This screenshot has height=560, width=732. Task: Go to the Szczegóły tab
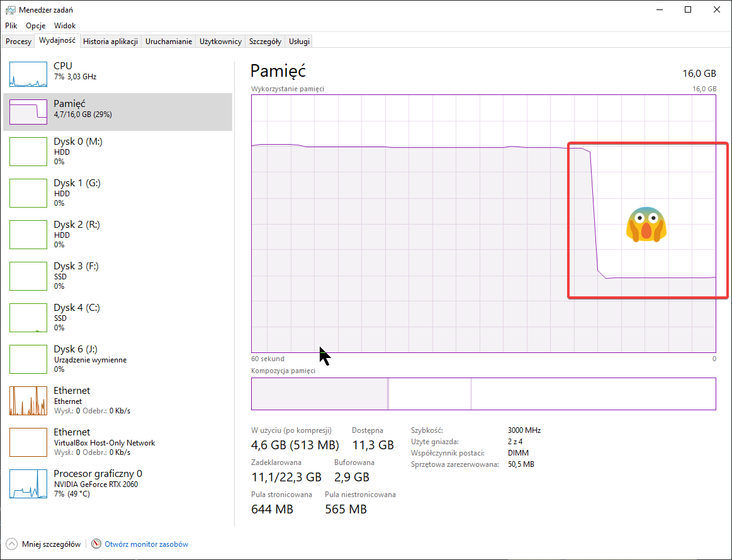pyautogui.click(x=265, y=42)
